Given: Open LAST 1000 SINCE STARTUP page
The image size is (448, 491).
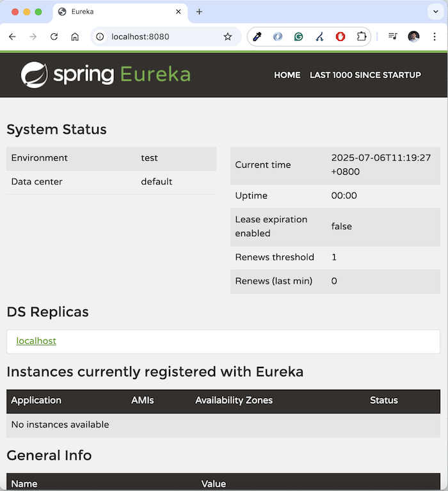Looking at the screenshot, I should coord(365,75).
